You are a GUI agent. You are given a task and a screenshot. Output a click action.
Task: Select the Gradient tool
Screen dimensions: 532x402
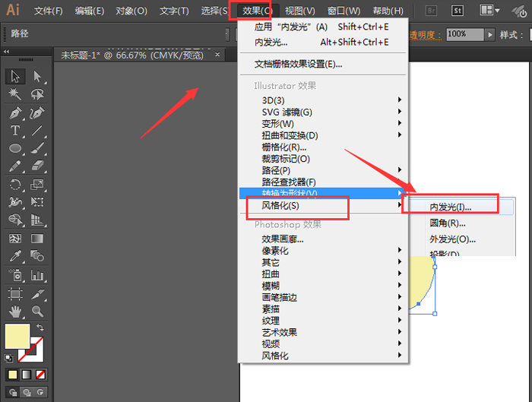click(37, 239)
